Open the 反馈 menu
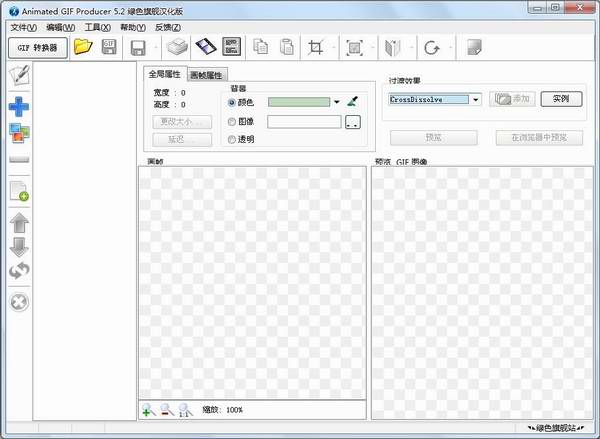This screenshot has width=600, height=439. pyautogui.click(x=168, y=28)
